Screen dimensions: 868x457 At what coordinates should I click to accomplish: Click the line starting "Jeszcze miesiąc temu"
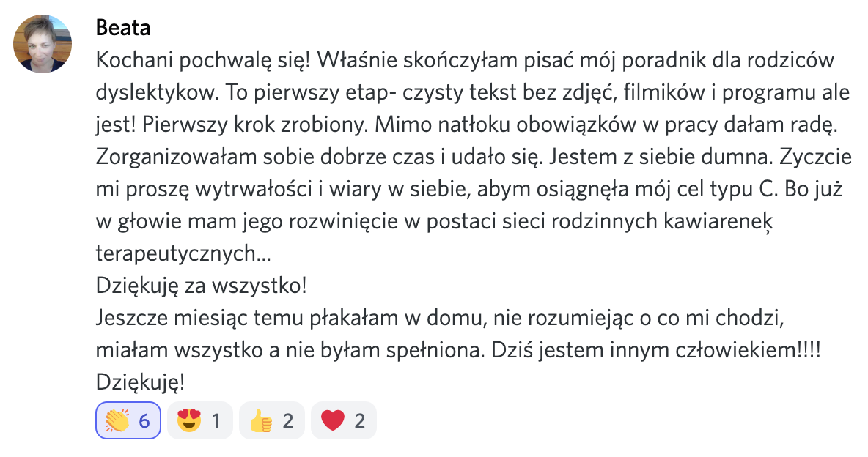(442, 318)
